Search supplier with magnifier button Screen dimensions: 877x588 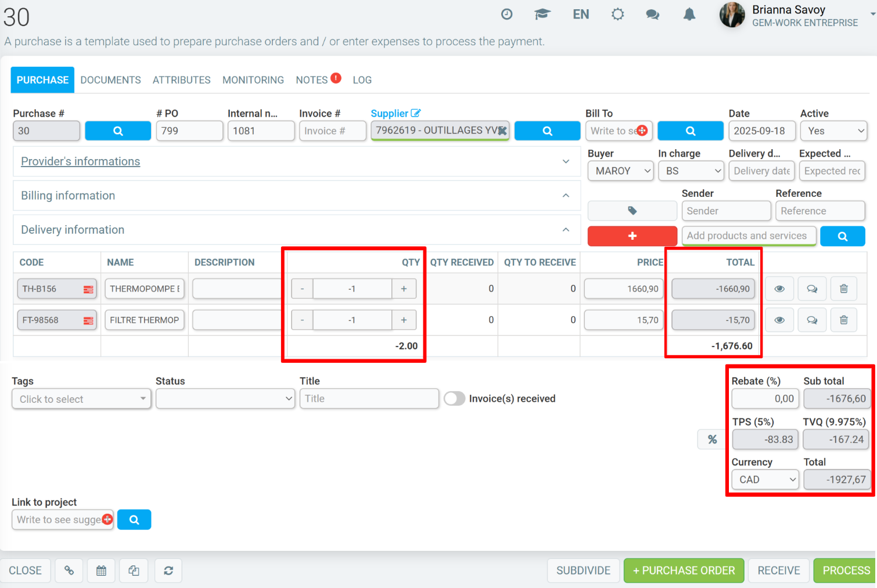547,131
